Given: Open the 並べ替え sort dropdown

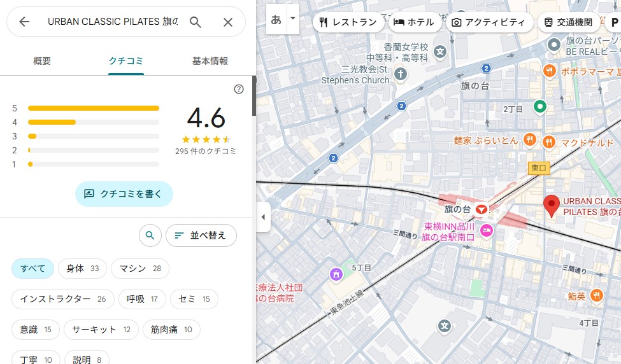Looking at the screenshot, I should pyautogui.click(x=201, y=235).
